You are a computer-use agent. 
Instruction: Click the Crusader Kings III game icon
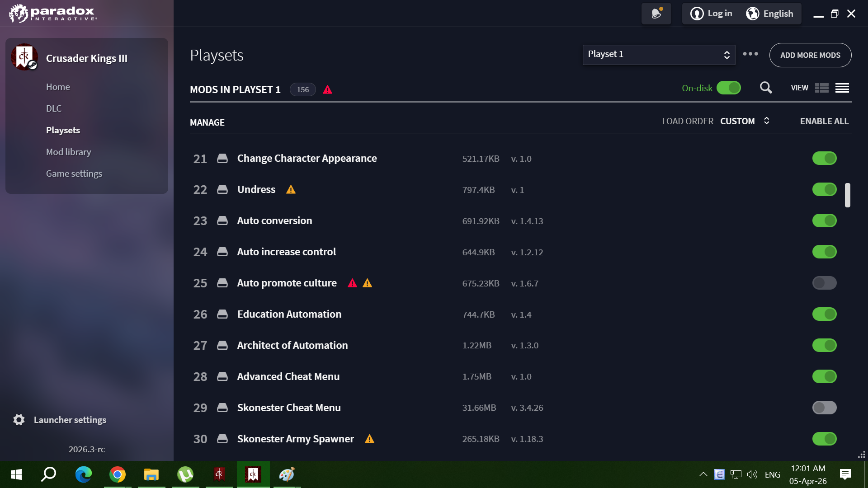(x=24, y=57)
